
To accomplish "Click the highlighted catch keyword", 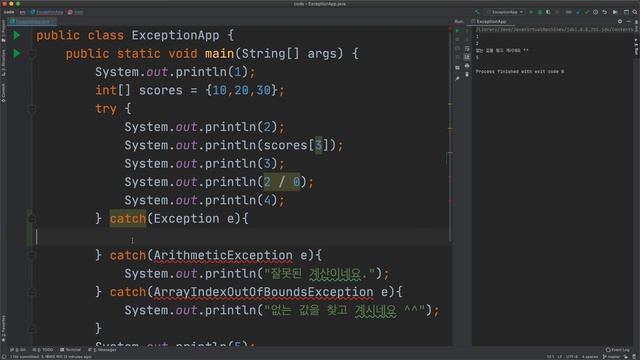I will (128, 219).
